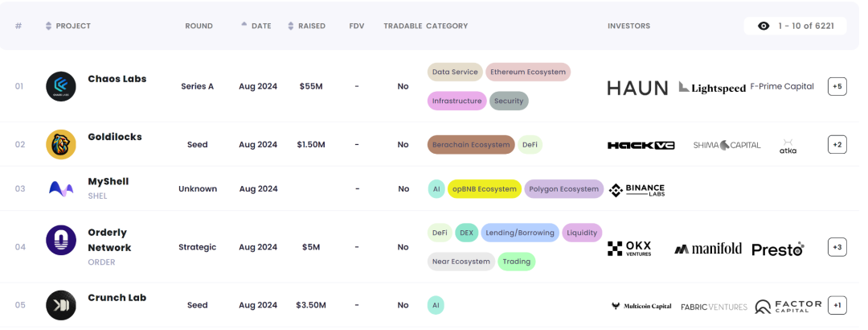
Task: Click the FDV column header
Action: [357, 26]
